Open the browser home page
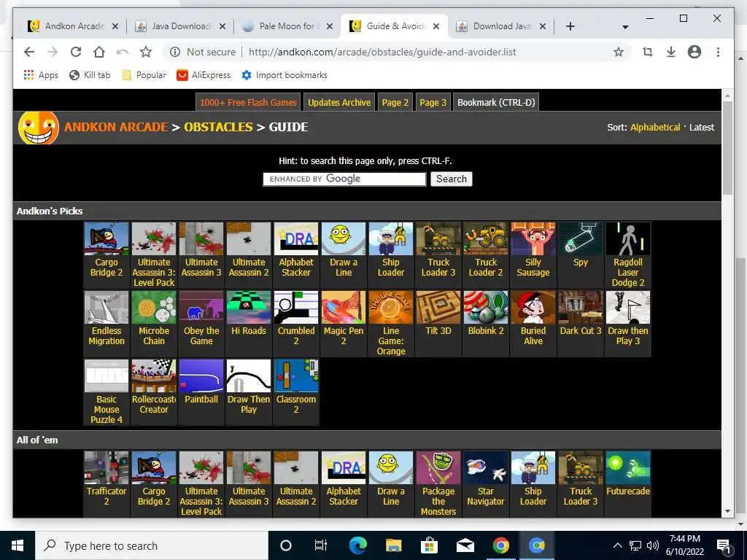The image size is (747, 560). pos(99,52)
